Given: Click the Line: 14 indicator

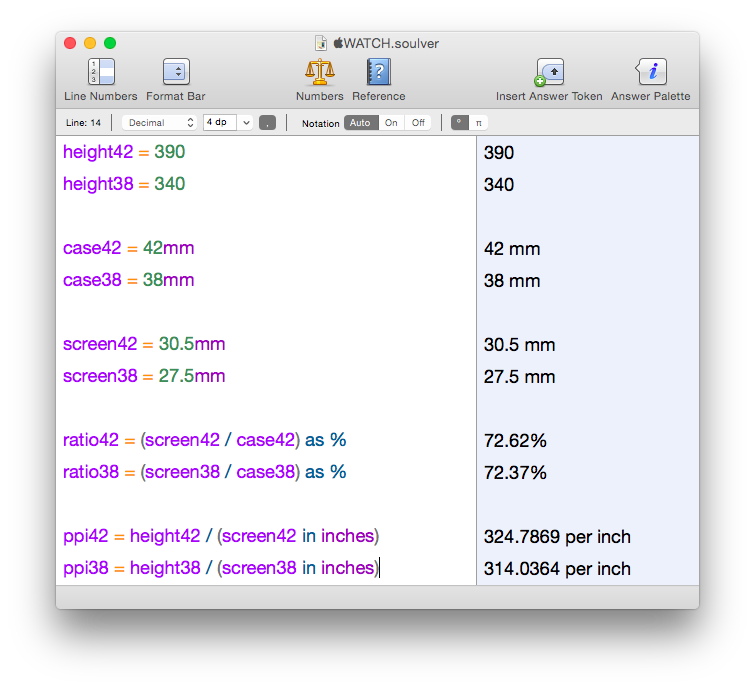Looking at the screenshot, I should [x=83, y=123].
